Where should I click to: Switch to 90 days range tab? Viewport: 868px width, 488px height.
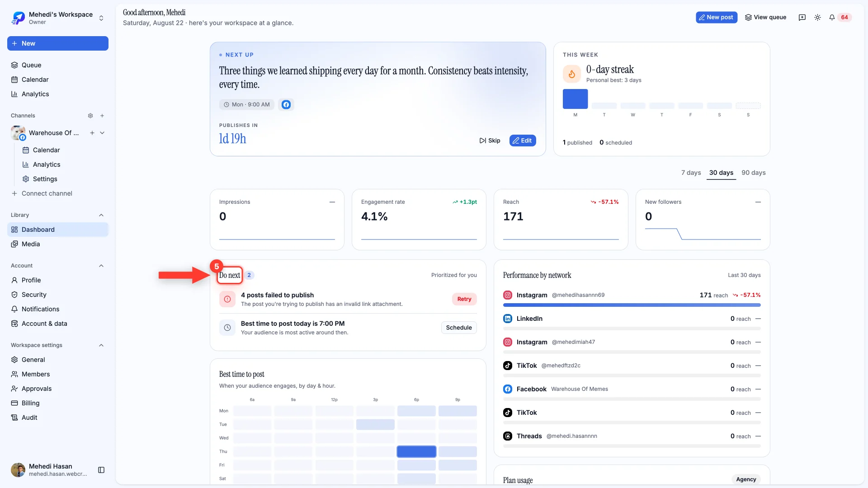point(753,173)
